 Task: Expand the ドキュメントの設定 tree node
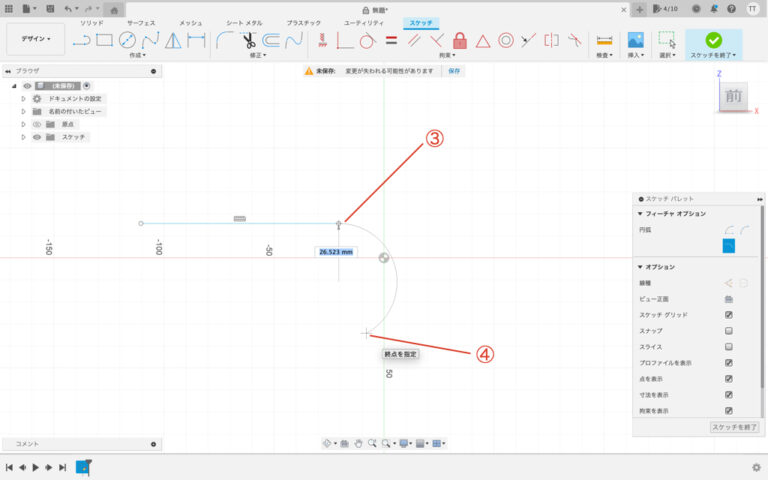pyautogui.click(x=23, y=99)
